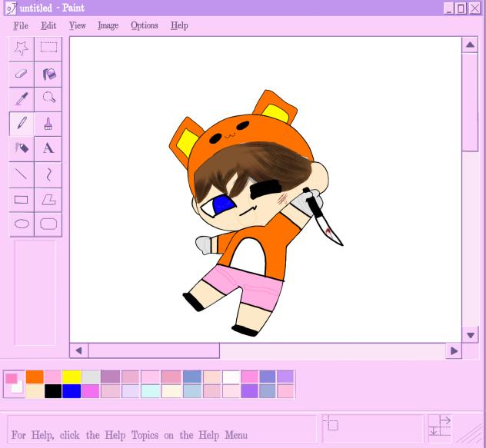Image resolution: width=486 pixels, height=448 pixels.
Task: Pick the yellow color swatch
Action: click(72, 377)
